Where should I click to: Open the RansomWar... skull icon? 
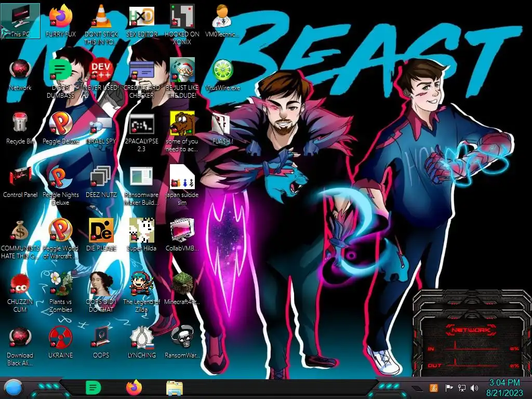(182, 343)
